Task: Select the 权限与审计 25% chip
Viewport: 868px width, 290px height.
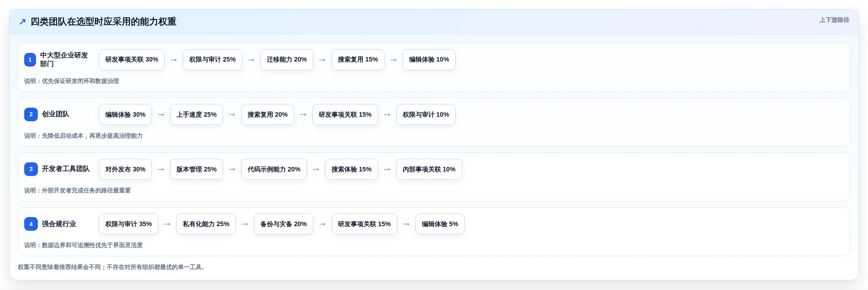Action: point(213,60)
